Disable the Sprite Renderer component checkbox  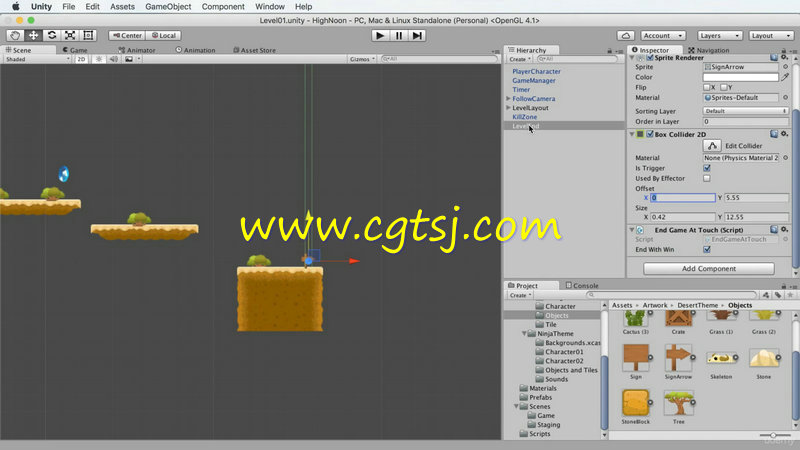pyautogui.click(x=650, y=58)
